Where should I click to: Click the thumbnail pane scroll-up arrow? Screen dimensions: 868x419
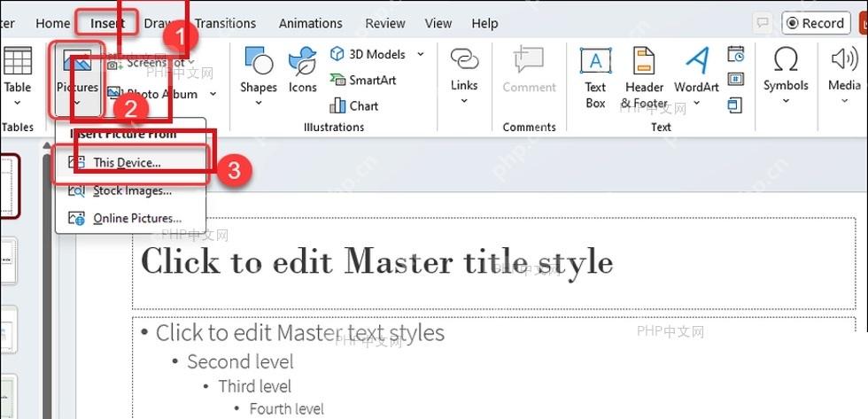coord(47,145)
